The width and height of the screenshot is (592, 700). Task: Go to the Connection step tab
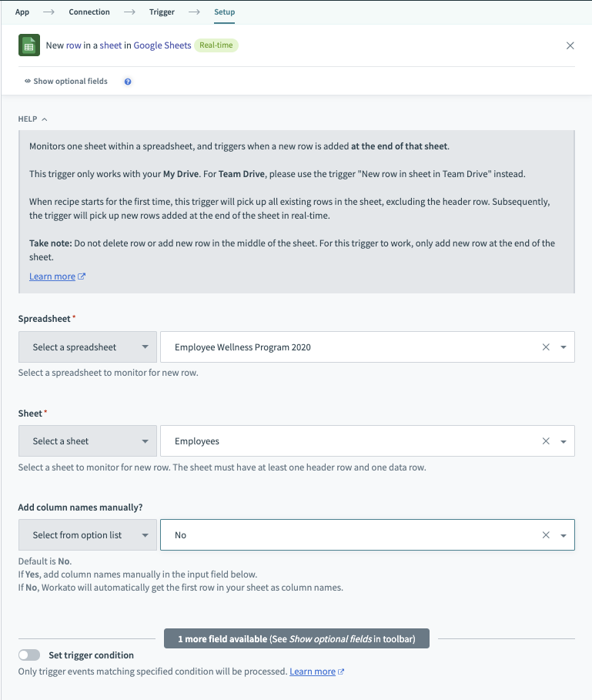coord(89,12)
